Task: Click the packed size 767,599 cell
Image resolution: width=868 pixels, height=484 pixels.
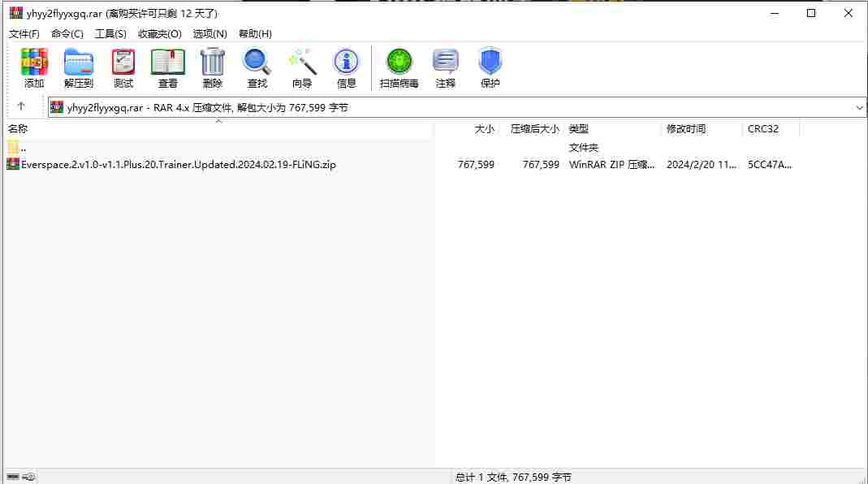Action: click(x=541, y=165)
